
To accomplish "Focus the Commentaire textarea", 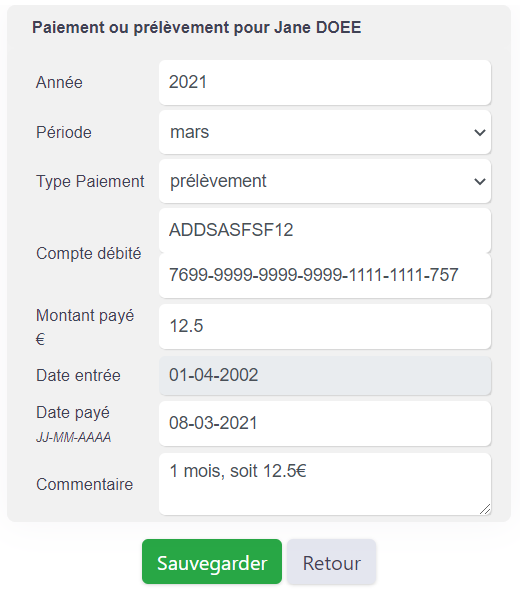I will tap(325, 484).
